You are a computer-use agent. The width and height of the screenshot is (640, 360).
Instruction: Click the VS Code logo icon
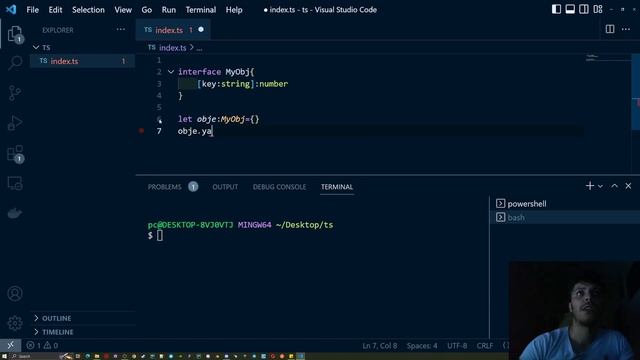click(11, 9)
